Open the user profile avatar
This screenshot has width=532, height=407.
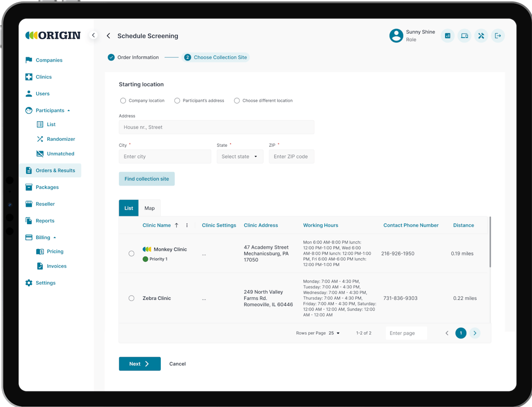pyautogui.click(x=396, y=36)
